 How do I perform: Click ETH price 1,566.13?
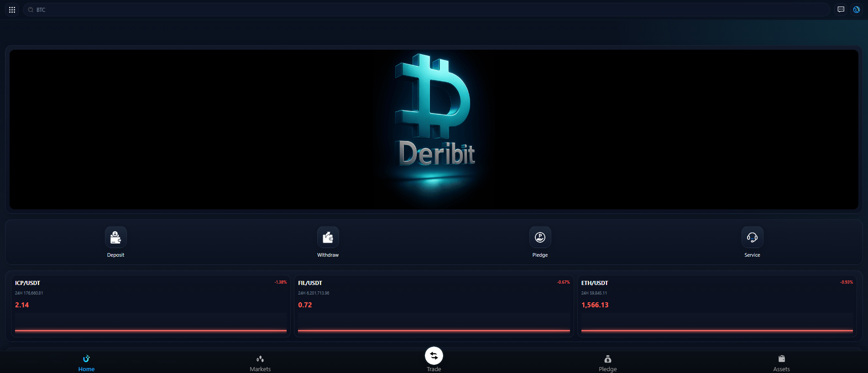[x=595, y=305]
